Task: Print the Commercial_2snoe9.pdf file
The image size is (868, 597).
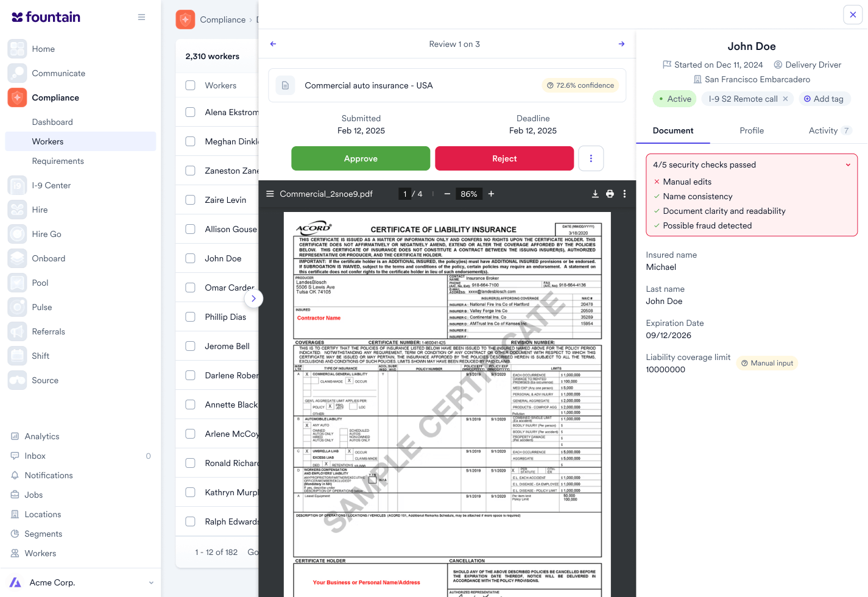Action: coord(610,194)
